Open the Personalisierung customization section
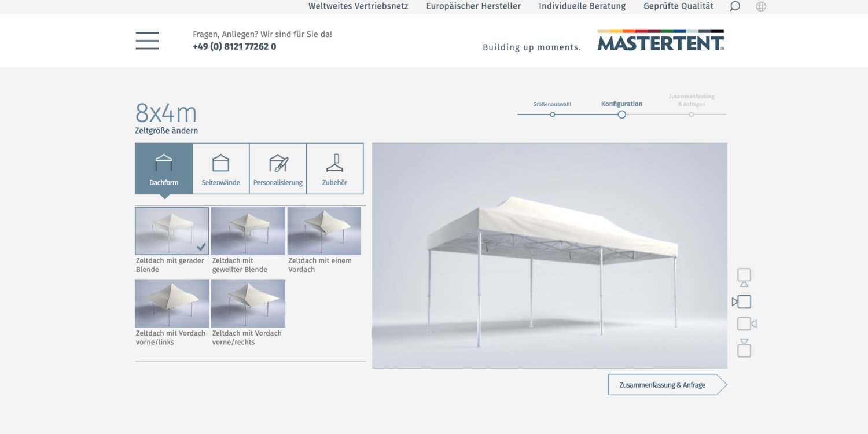Image resolution: width=868 pixels, height=434 pixels. click(x=278, y=168)
